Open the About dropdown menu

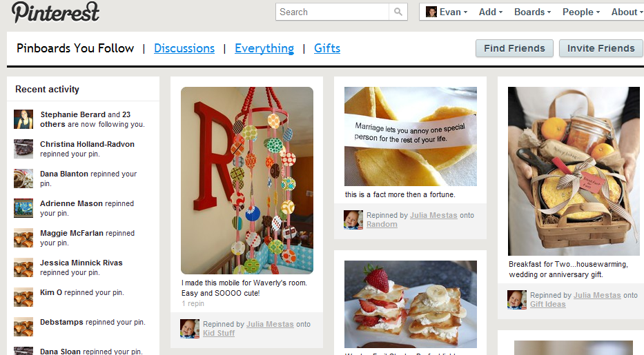(627, 12)
